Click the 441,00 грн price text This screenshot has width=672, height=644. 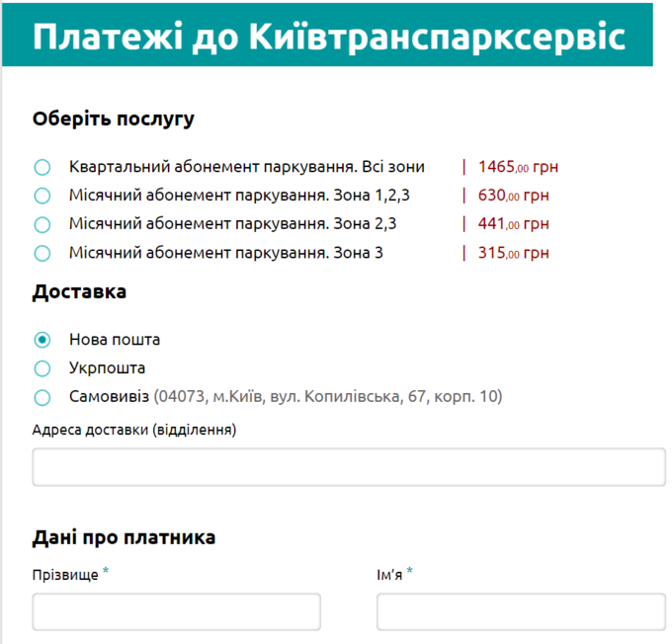(514, 224)
